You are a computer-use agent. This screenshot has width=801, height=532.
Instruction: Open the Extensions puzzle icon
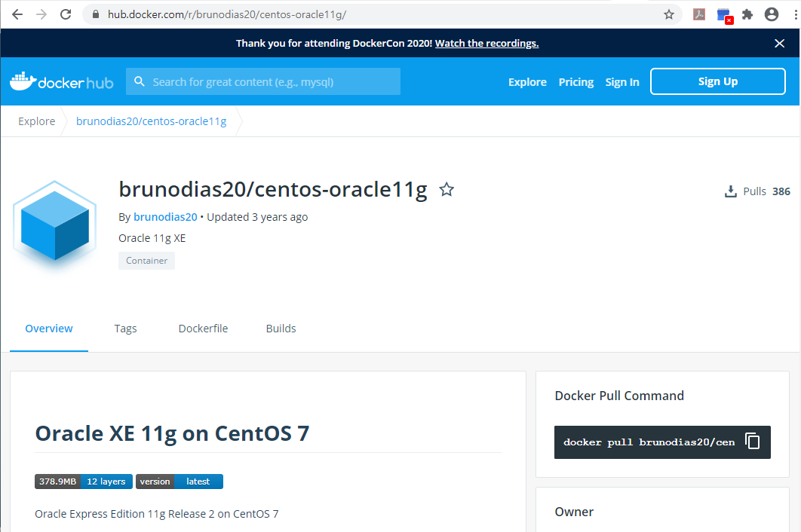click(x=747, y=14)
